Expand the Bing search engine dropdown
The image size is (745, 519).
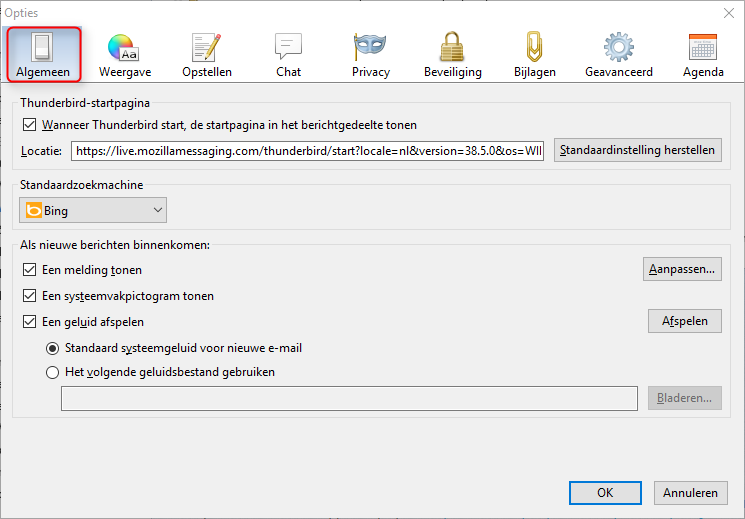pos(93,210)
